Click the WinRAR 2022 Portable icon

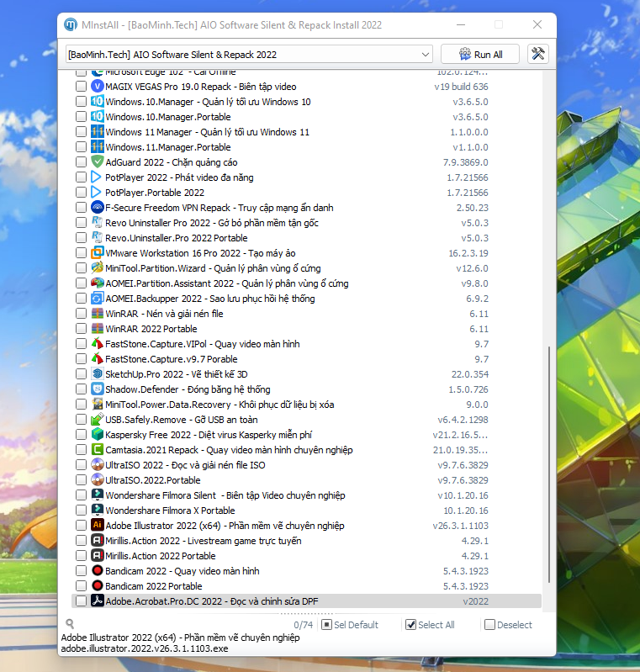[98, 328]
